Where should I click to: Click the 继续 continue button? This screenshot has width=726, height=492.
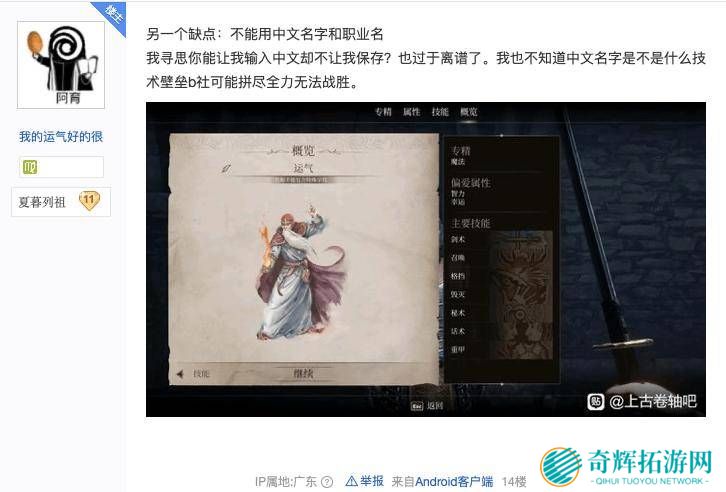coord(304,374)
